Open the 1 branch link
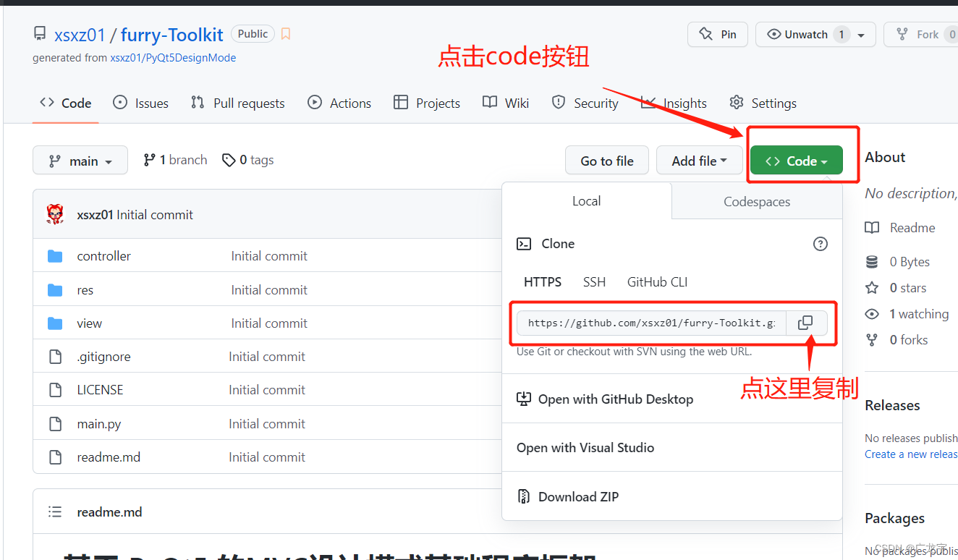The width and height of the screenshot is (958, 560). (176, 160)
